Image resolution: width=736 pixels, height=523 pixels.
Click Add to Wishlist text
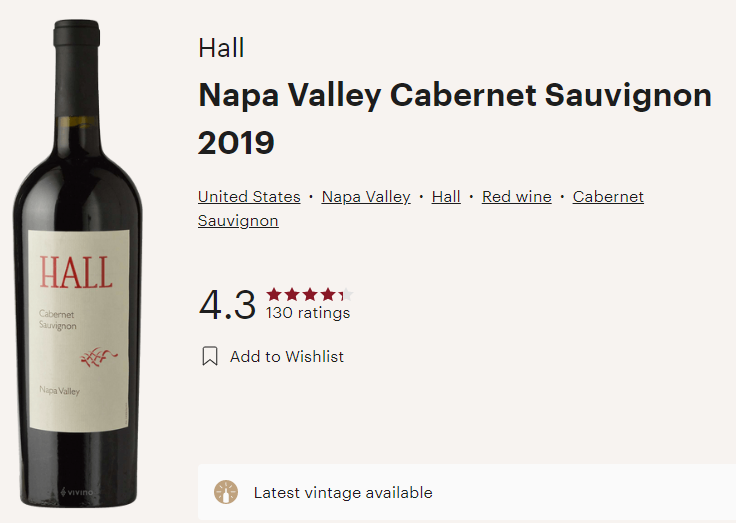[x=287, y=356]
